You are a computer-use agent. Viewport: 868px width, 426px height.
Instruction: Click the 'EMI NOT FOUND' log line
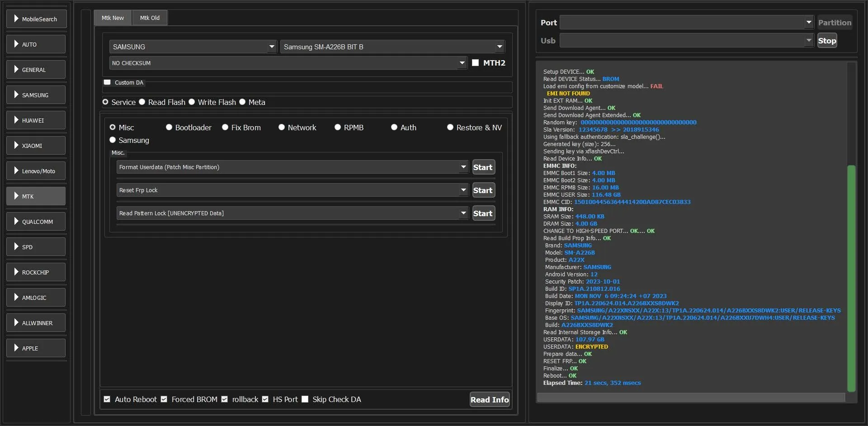[568, 94]
